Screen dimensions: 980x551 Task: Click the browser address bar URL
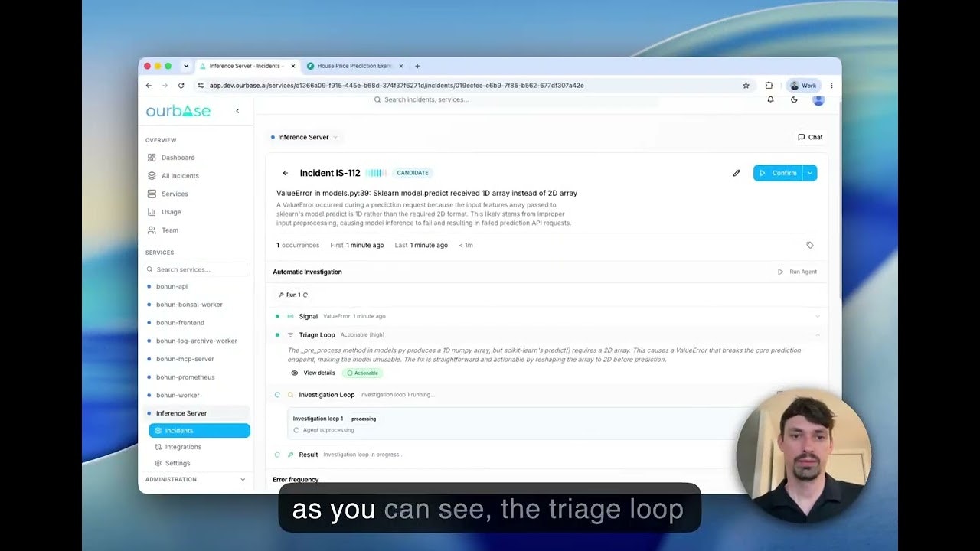pyautogui.click(x=397, y=86)
